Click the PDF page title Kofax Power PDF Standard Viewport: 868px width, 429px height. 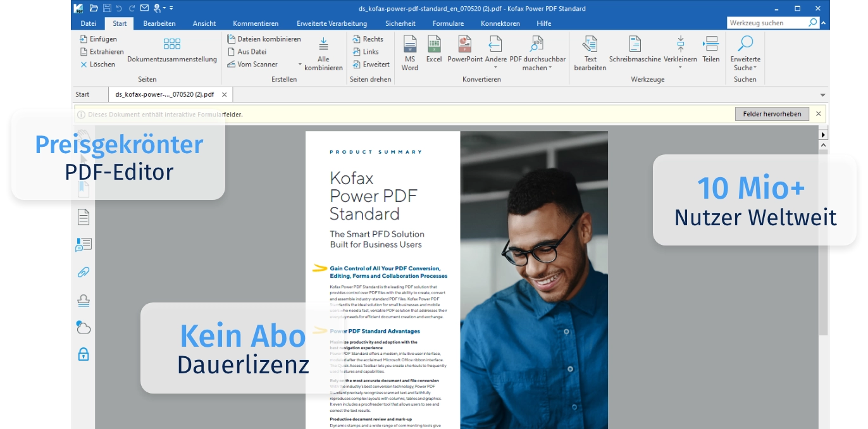pos(373,196)
